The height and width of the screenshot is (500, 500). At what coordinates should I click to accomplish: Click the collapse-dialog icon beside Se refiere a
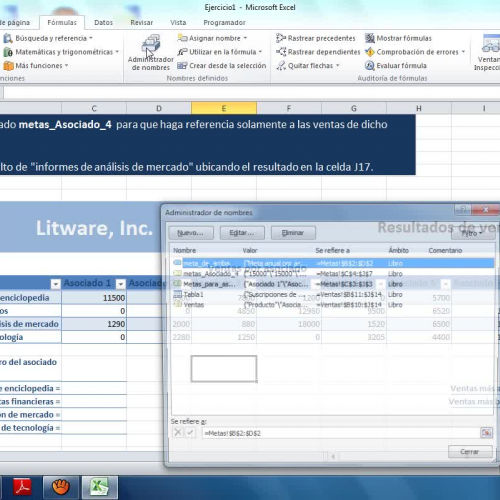click(x=486, y=433)
